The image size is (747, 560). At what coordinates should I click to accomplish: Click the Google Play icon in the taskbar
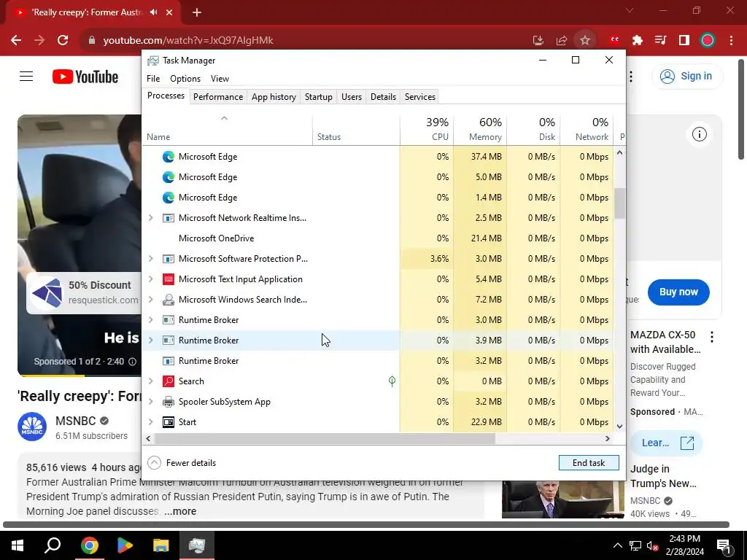(125, 545)
